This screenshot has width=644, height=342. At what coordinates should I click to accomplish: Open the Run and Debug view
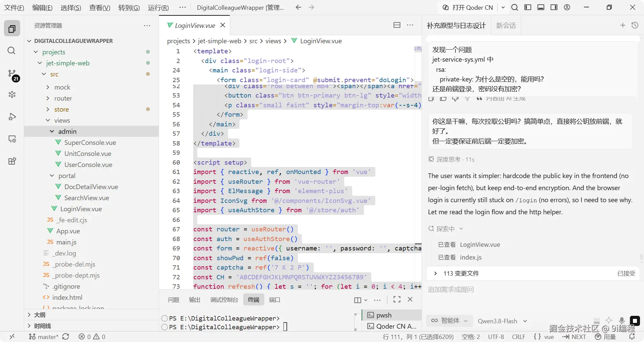12,117
